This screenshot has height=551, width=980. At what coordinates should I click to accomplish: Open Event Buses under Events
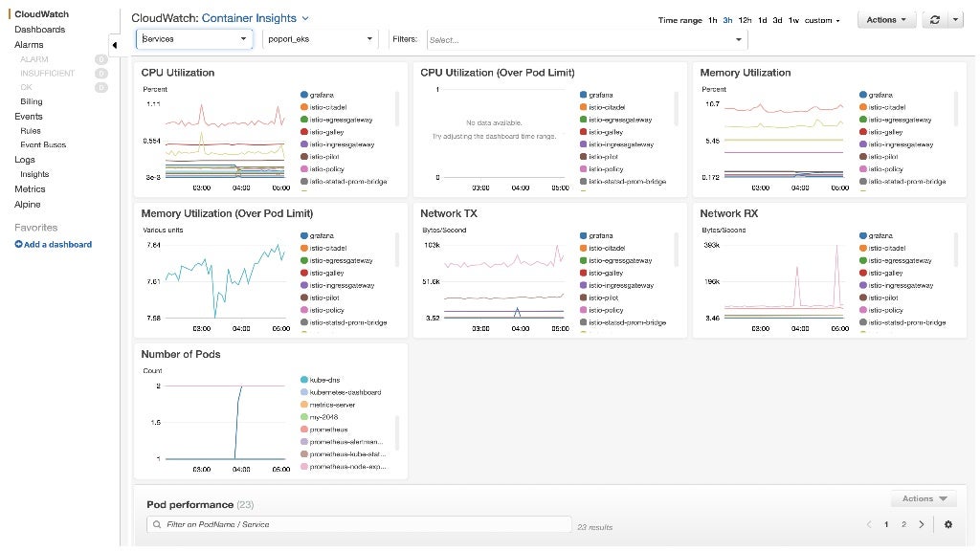(42, 144)
